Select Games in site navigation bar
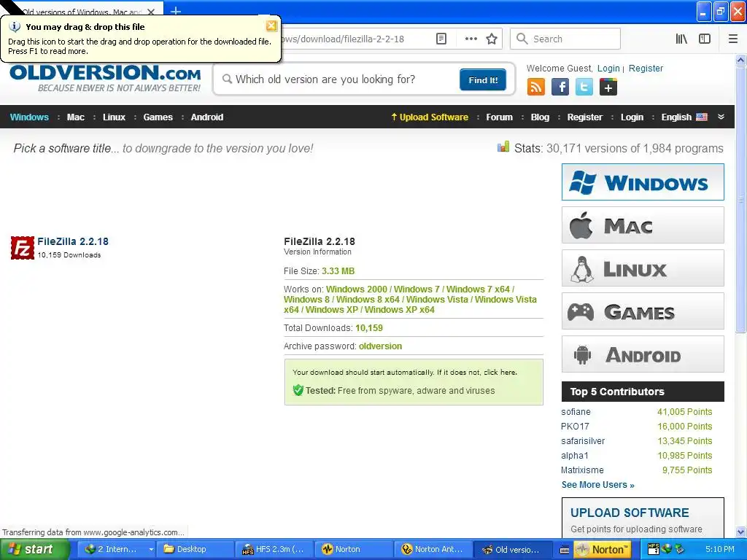This screenshot has width=747, height=560. [158, 117]
